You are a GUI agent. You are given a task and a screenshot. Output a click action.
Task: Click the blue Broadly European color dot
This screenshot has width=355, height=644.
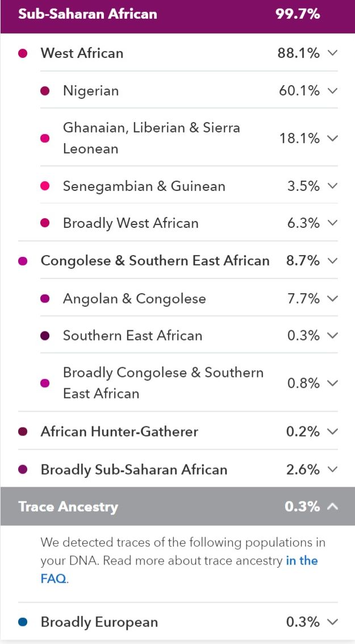coord(23,622)
